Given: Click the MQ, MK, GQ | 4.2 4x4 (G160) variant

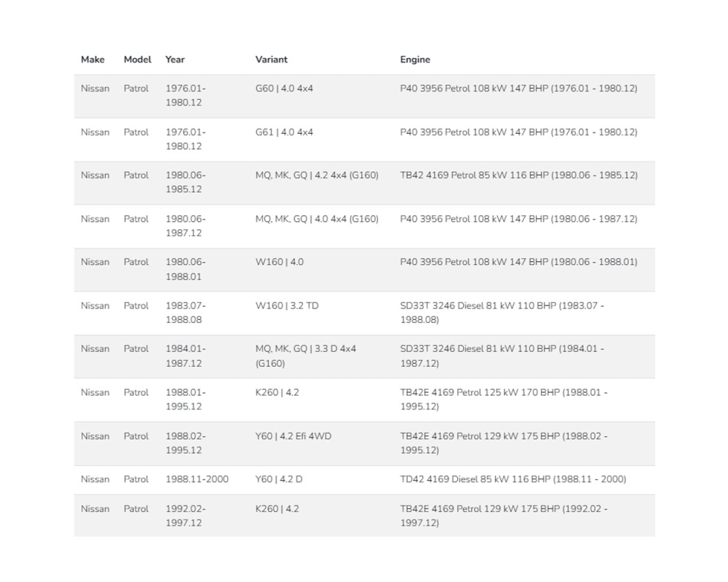Looking at the screenshot, I should tap(317, 175).
